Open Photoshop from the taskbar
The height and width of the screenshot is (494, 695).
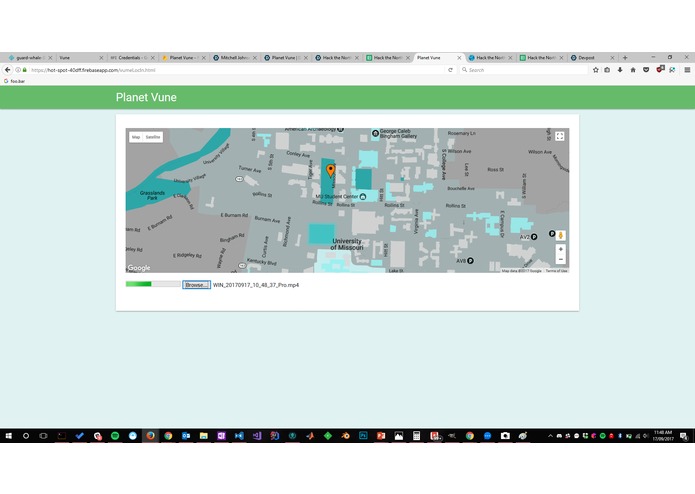click(x=363, y=436)
